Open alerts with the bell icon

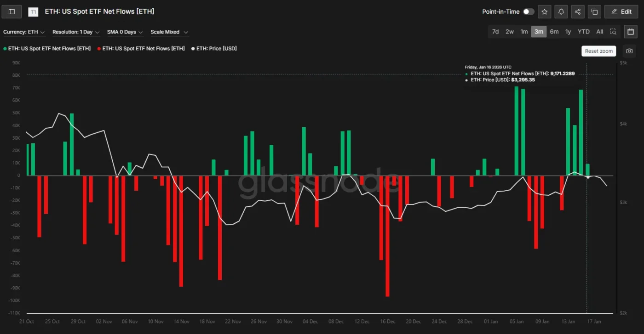561,11
